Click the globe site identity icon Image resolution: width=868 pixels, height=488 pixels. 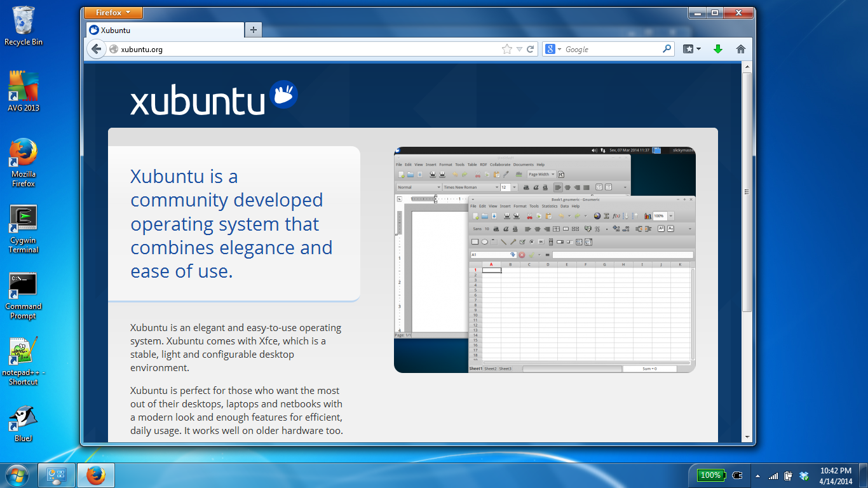click(114, 49)
